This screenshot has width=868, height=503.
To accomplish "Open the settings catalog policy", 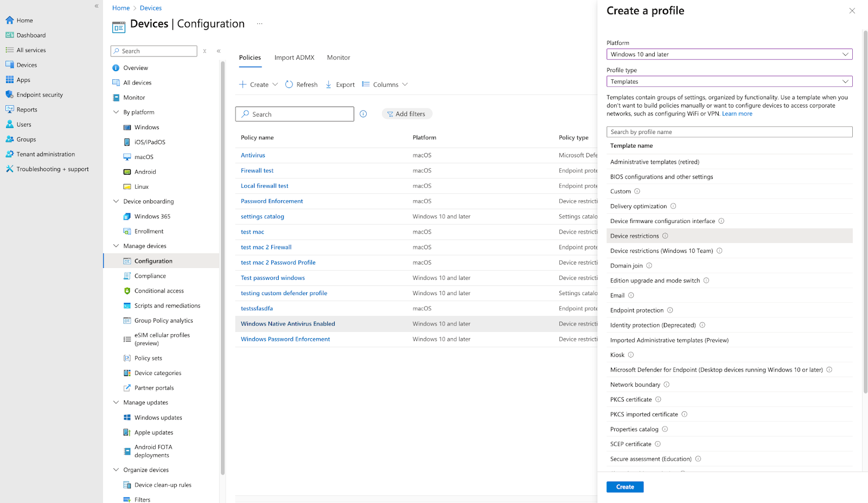I will 263,217.
